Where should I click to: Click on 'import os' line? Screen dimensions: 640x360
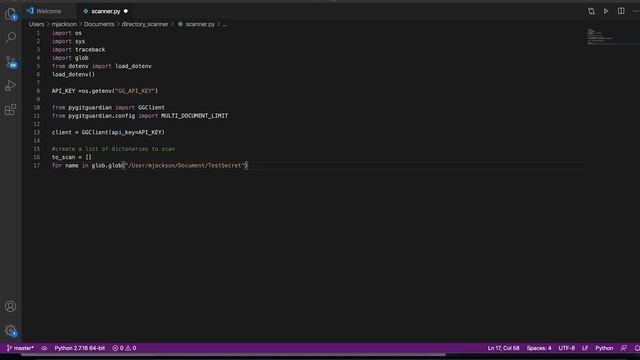(67, 33)
